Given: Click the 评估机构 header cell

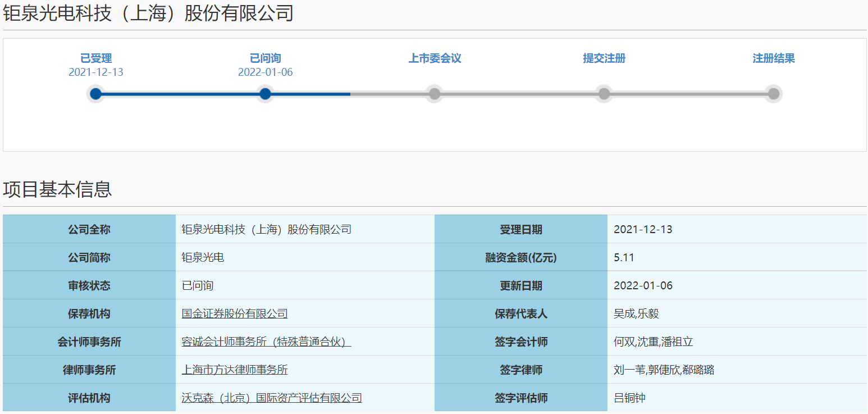Looking at the screenshot, I should point(89,398).
